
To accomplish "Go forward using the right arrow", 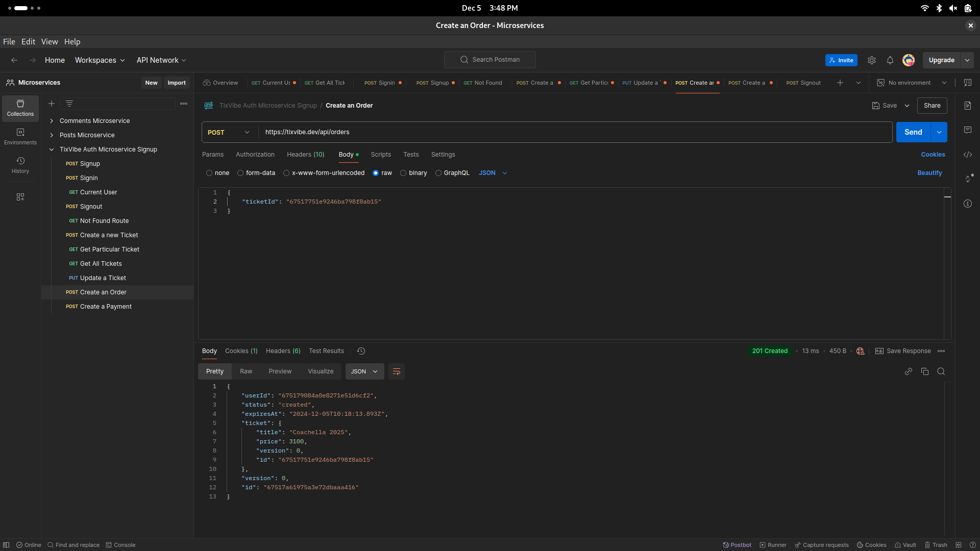I will (33, 60).
